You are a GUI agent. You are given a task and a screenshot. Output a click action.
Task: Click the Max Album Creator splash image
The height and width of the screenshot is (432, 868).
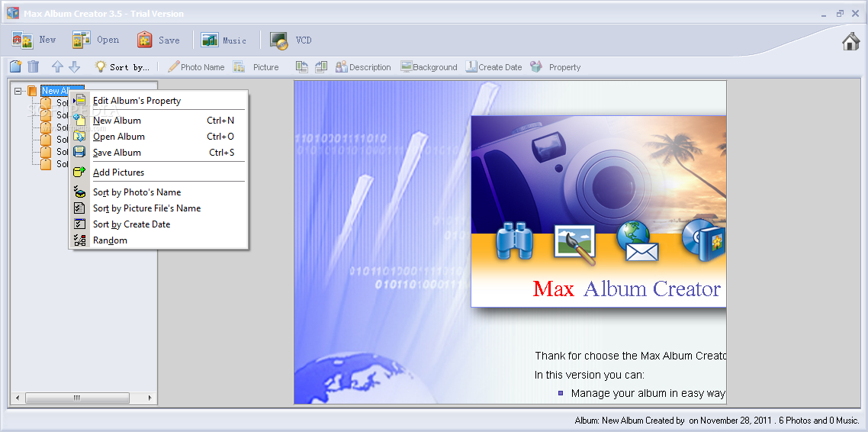(599, 211)
